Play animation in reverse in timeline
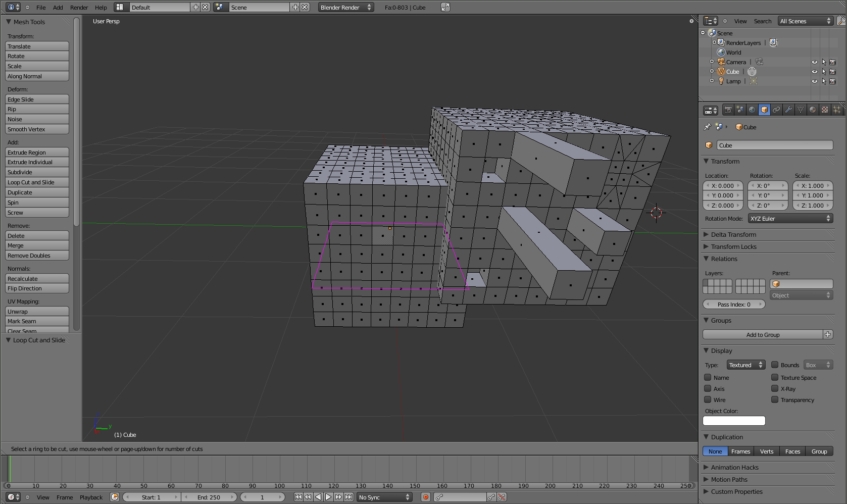This screenshot has width=847, height=504. pyautogui.click(x=318, y=497)
